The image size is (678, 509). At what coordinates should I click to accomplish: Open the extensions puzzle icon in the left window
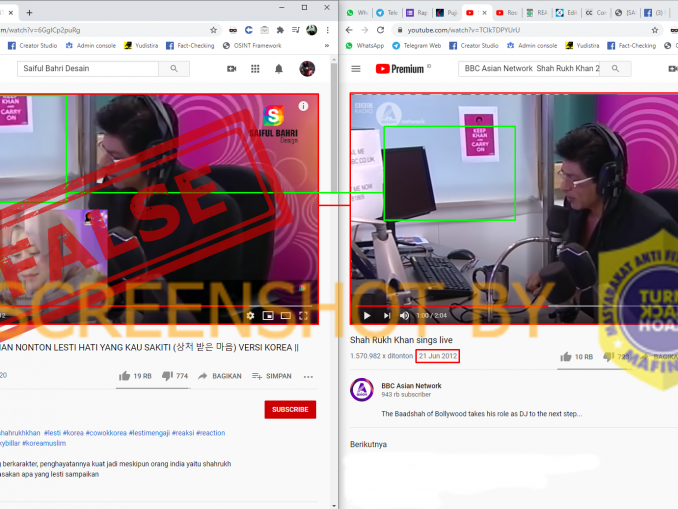click(x=280, y=30)
